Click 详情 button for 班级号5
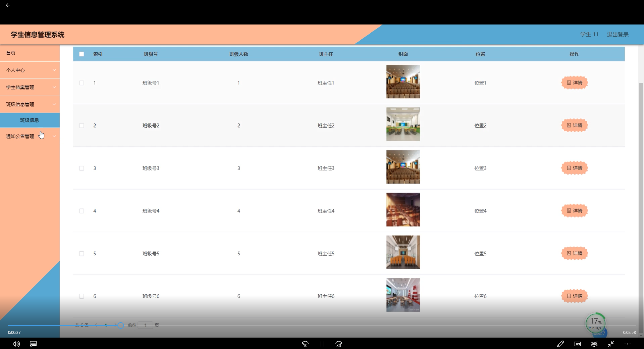Image resolution: width=644 pixels, height=349 pixels. [575, 253]
